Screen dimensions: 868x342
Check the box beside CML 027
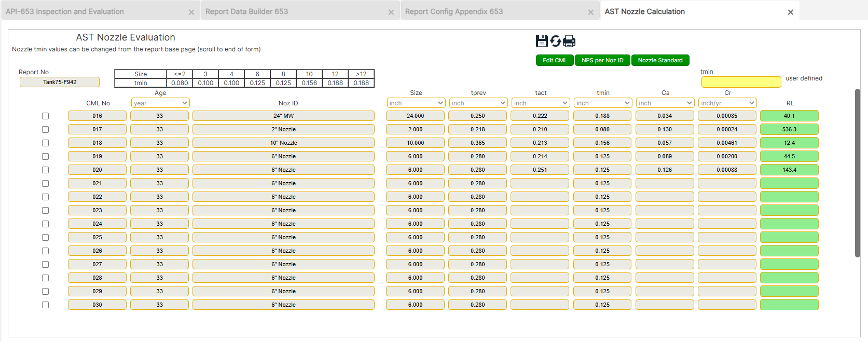[x=46, y=265]
